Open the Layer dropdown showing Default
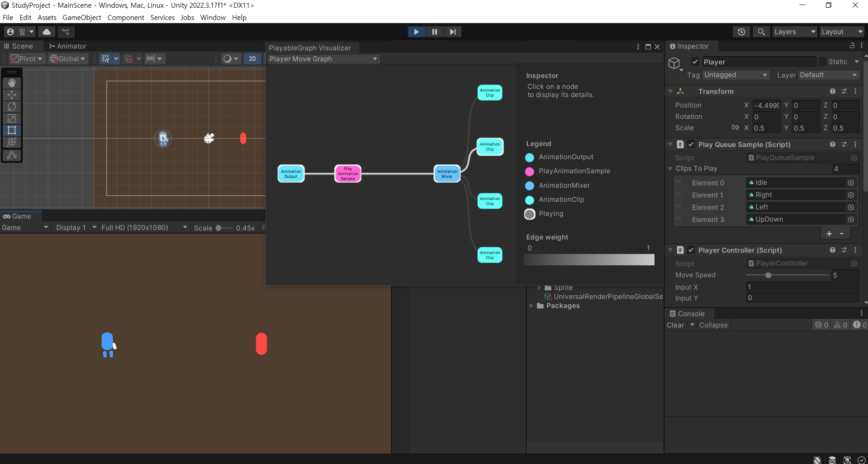 pos(829,75)
